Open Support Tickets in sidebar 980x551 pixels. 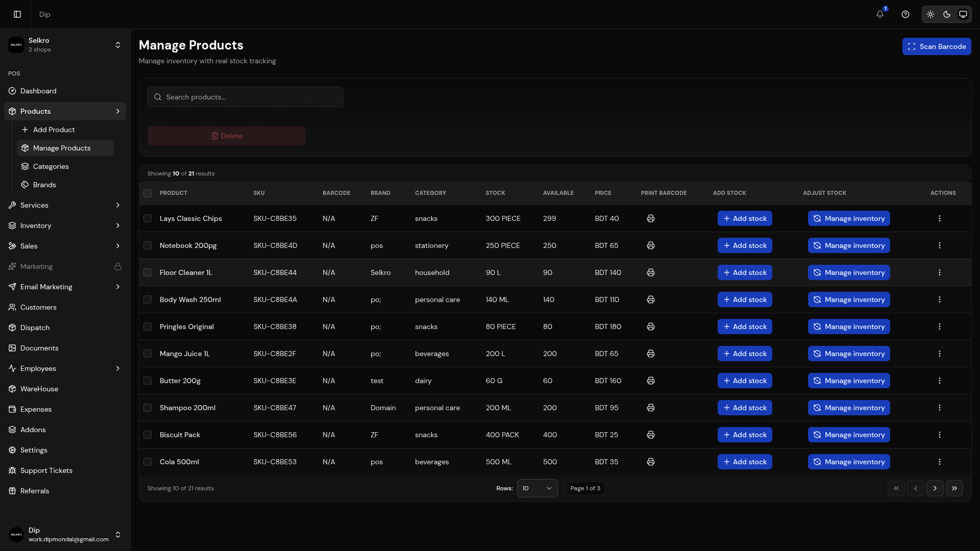65,470
